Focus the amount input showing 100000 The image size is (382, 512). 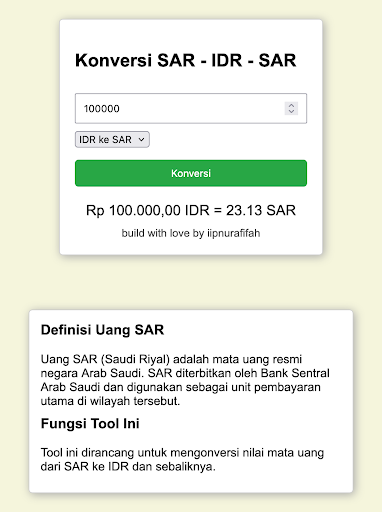point(191,108)
